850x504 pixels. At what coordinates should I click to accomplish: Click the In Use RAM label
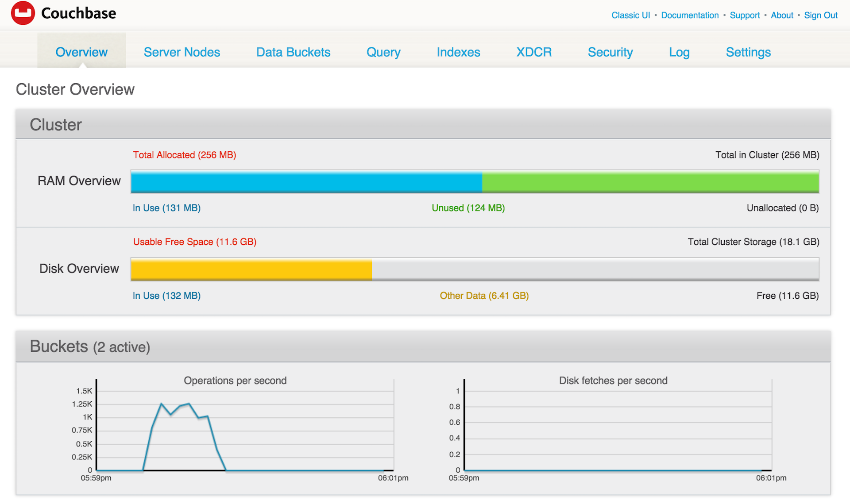(166, 208)
